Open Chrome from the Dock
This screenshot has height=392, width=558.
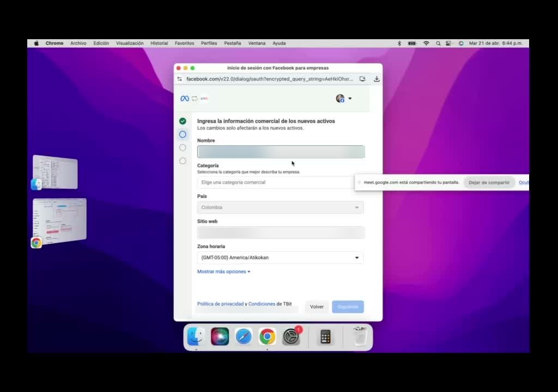tap(267, 336)
